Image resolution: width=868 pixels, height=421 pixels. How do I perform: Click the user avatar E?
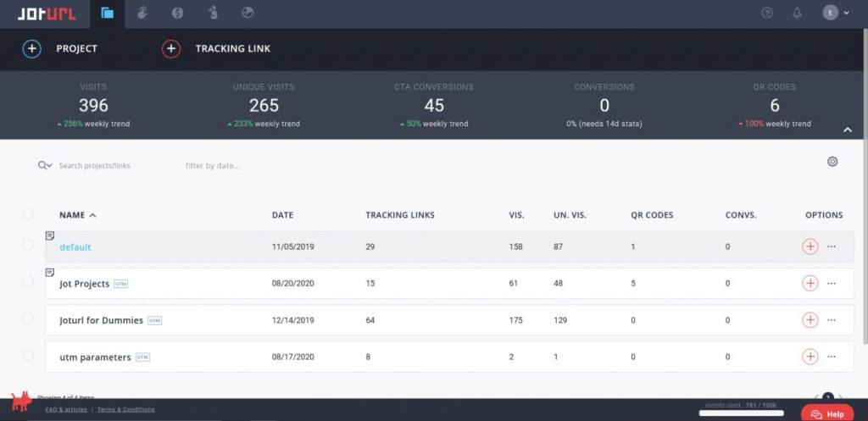point(830,13)
